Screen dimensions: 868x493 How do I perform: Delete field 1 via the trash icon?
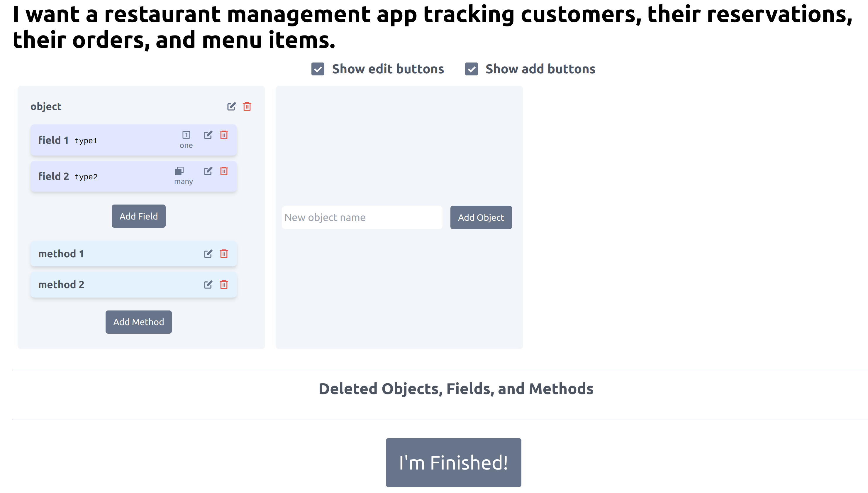coord(224,135)
